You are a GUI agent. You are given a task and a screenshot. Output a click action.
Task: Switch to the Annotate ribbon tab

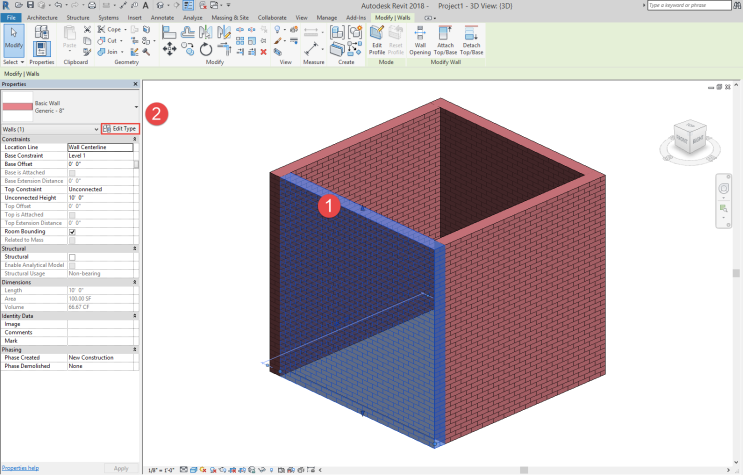162,18
